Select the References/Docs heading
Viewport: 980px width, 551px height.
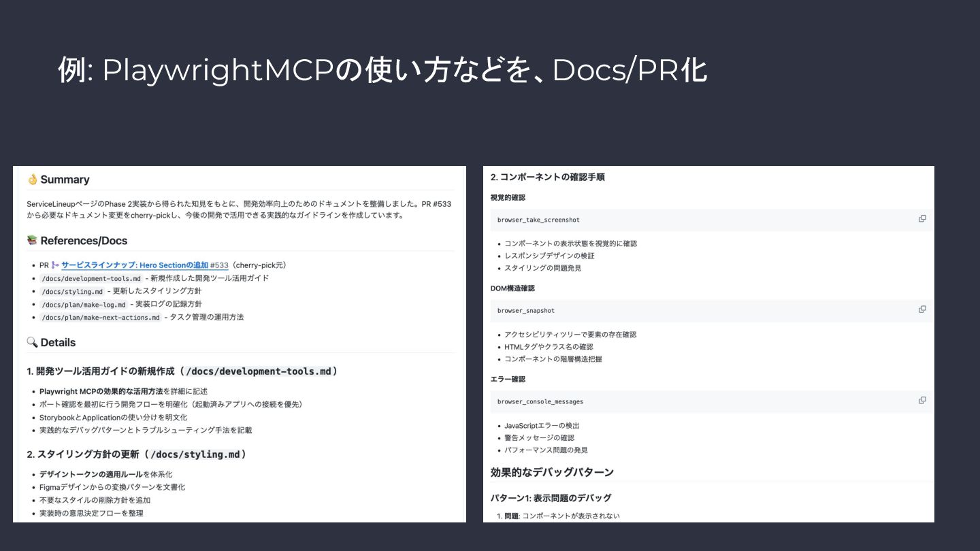tap(84, 241)
